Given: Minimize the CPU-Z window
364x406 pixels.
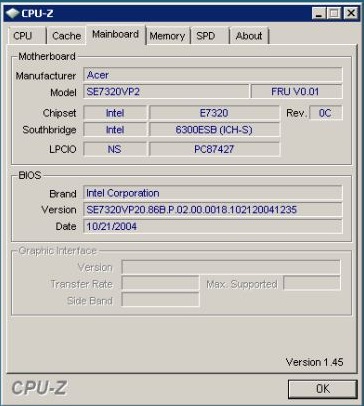Looking at the screenshot, I should (x=319, y=14).
